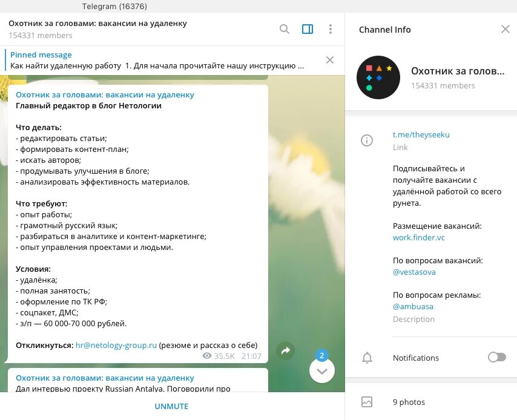Screen dimensions: 517x420
Task: Click the unread count badge '2'
Action: point(322,355)
